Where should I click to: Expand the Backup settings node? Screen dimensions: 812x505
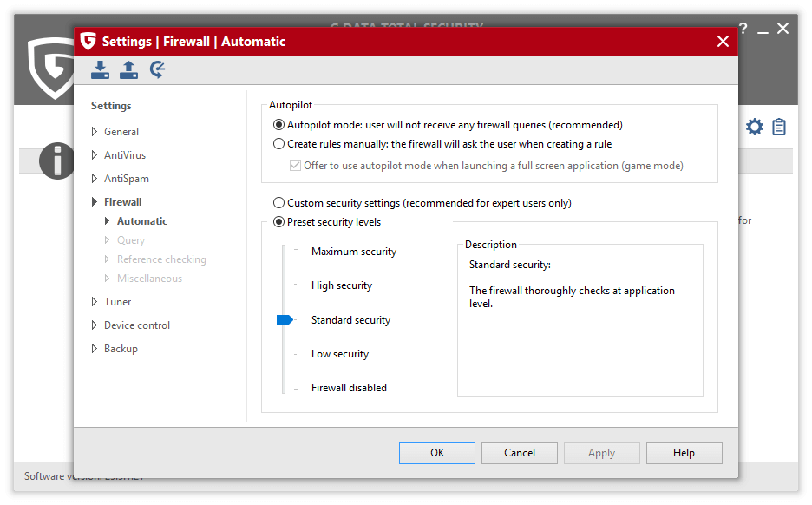pos(95,349)
